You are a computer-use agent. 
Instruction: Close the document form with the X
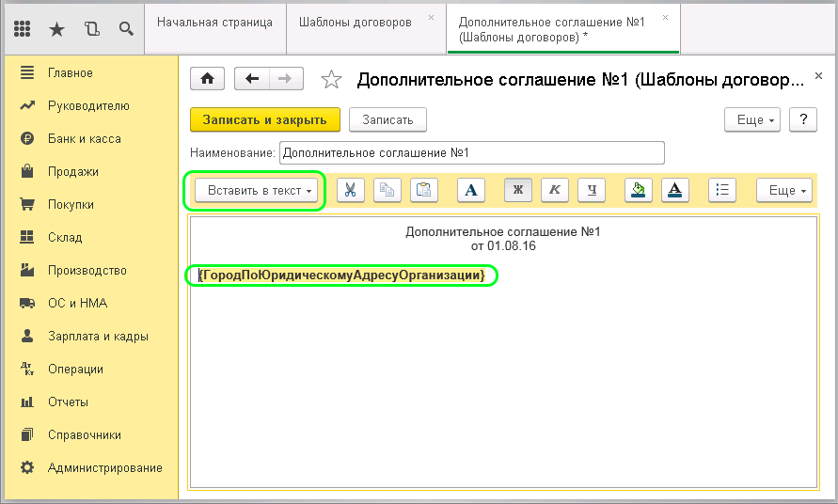pyautogui.click(x=818, y=76)
